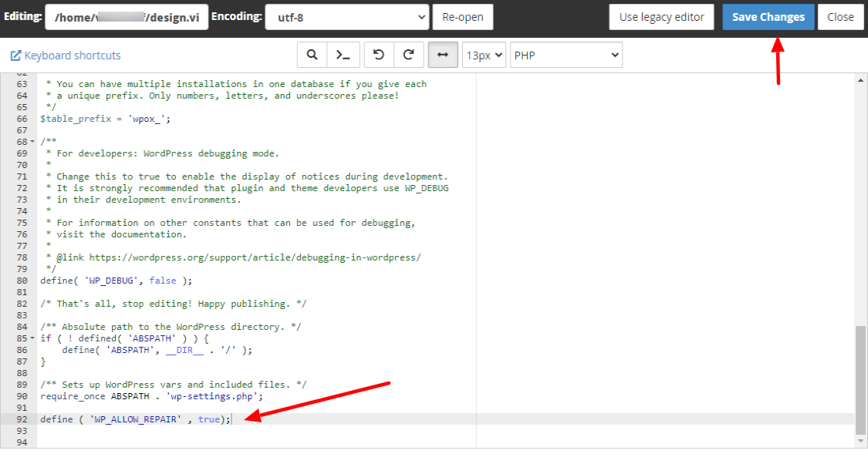Screen dimensions: 868x464
Task: Close the file editor
Action: tap(840, 17)
